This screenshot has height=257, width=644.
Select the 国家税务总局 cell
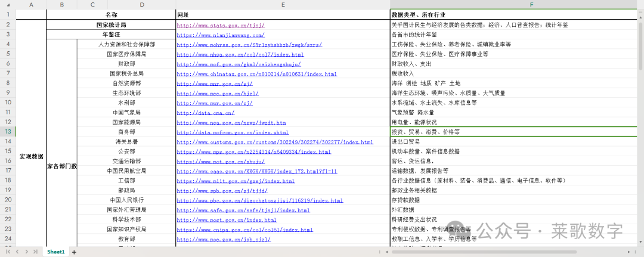tap(126, 74)
